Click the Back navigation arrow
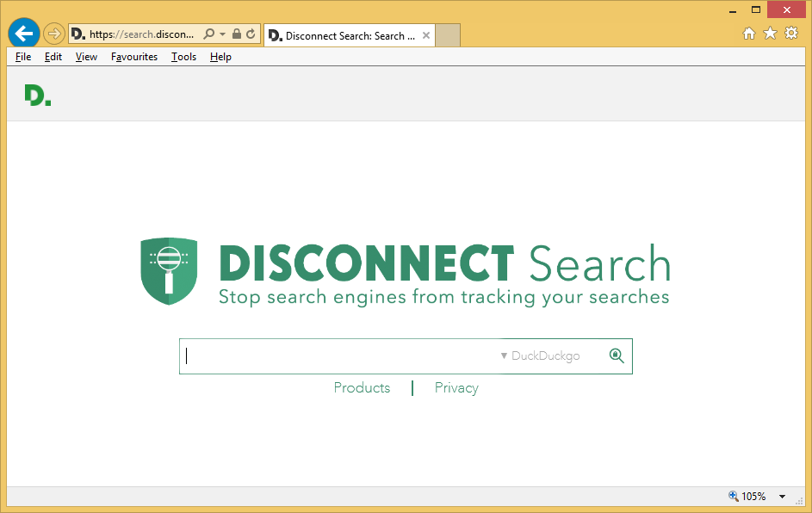 [x=23, y=33]
